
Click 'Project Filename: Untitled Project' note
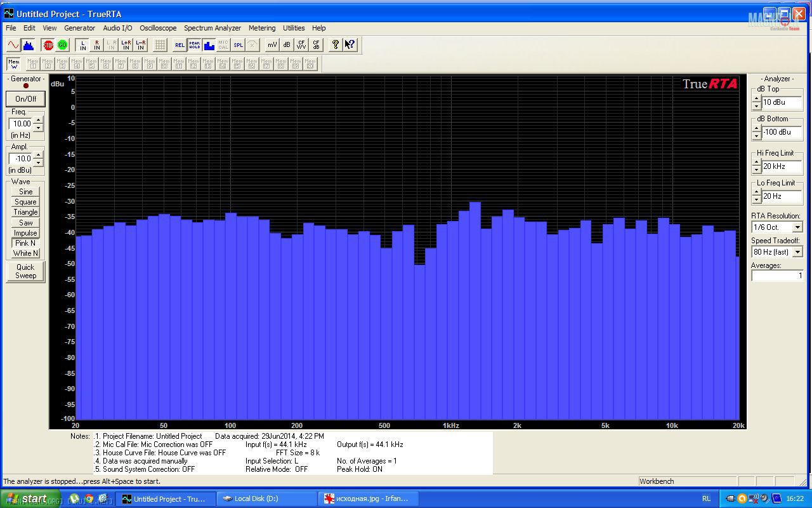click(152, 436)
